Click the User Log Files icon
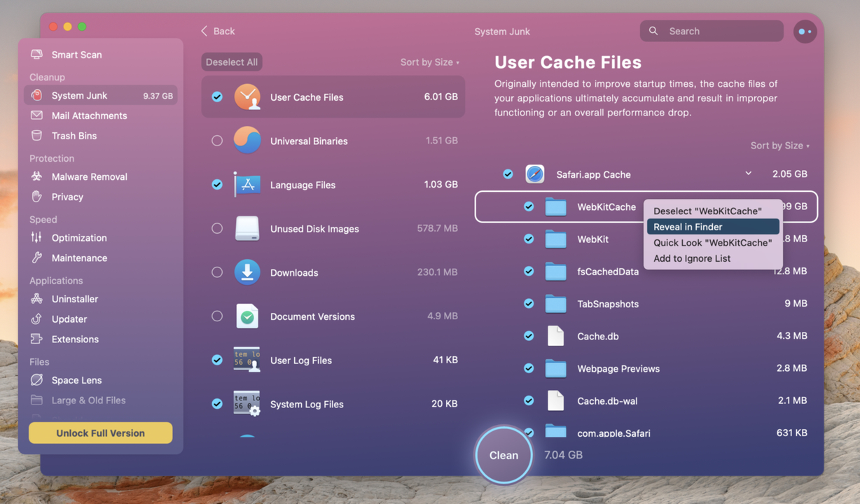Viewport: 860px width, 504px height. click(247, 360)
